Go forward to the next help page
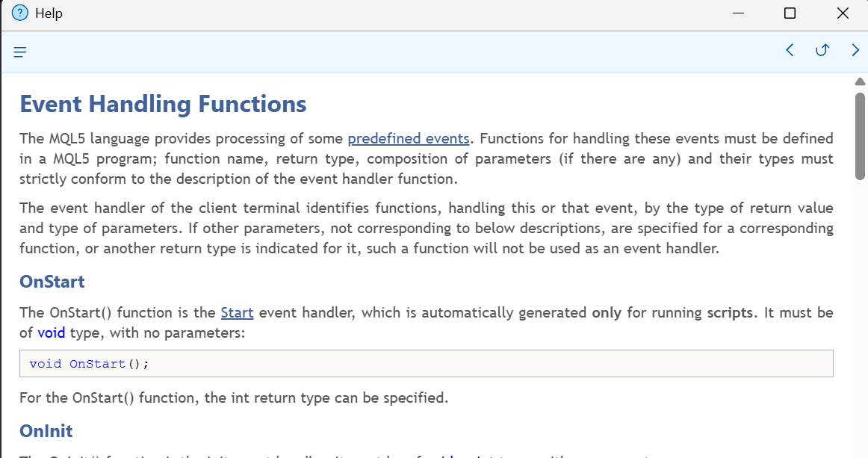This screenshot has height=458, width=868. click(x=855, y=50)
